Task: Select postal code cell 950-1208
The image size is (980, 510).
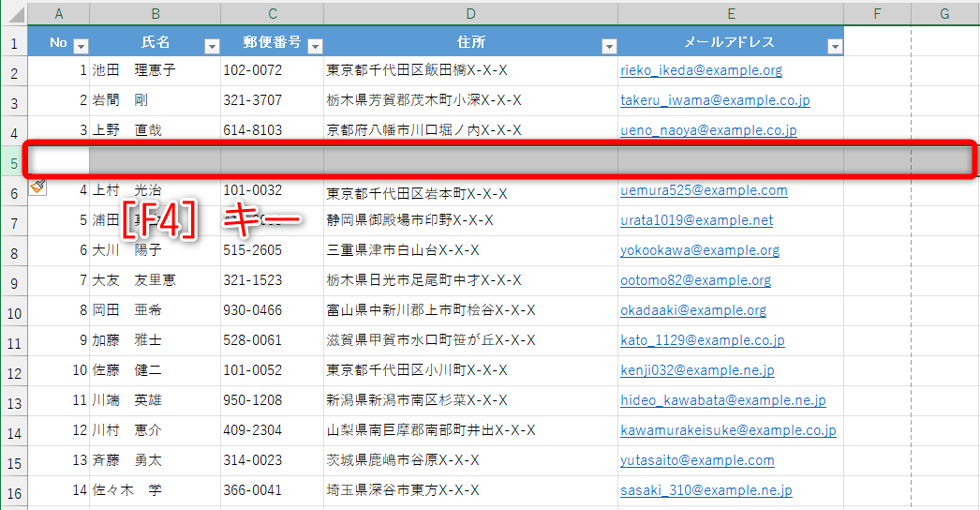Action: pos(273,401)
